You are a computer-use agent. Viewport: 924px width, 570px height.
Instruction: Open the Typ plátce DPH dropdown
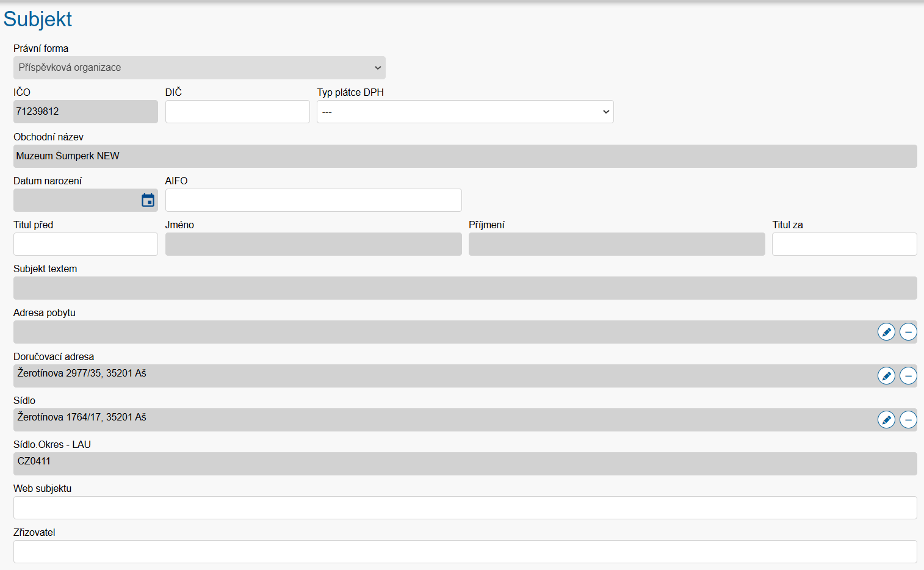coord(464,112)
